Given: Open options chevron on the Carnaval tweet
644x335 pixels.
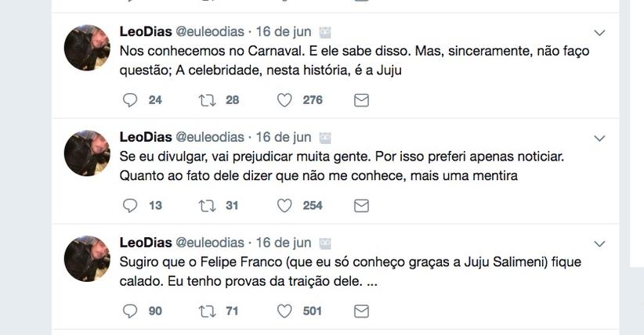Looking at the screenshot, I should coord(600,33).
